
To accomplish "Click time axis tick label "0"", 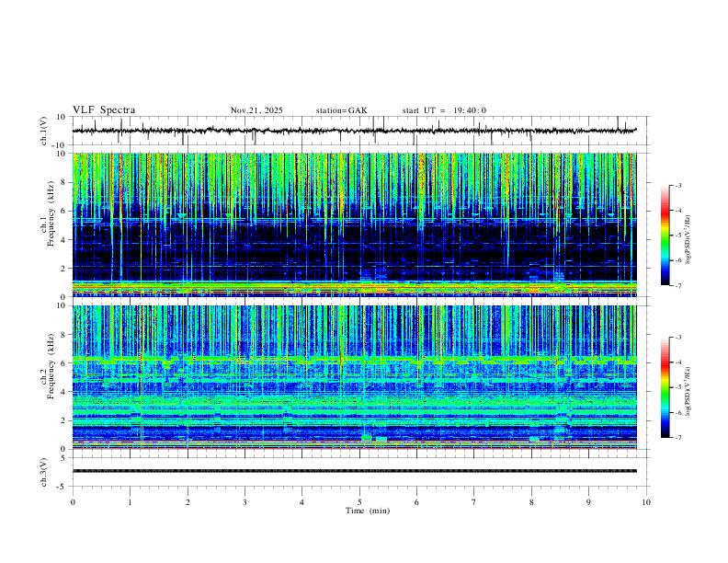I will click(73, 502).
